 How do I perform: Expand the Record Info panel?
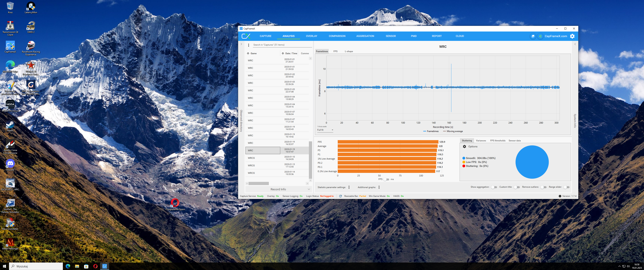278,189
